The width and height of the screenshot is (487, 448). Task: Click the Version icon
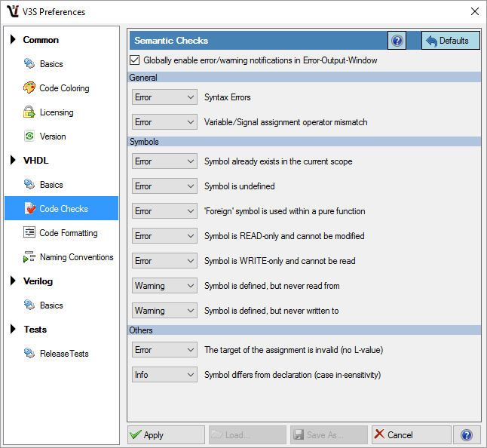click(x=29, y=136)
